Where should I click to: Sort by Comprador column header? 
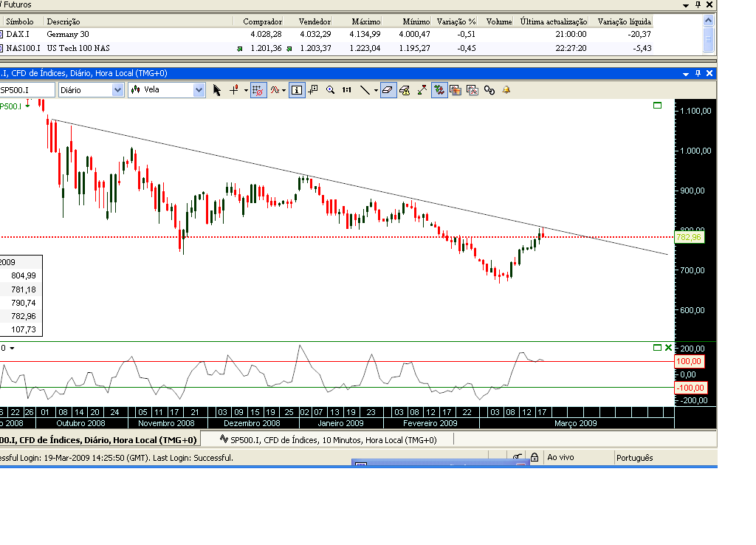(262, 21)
